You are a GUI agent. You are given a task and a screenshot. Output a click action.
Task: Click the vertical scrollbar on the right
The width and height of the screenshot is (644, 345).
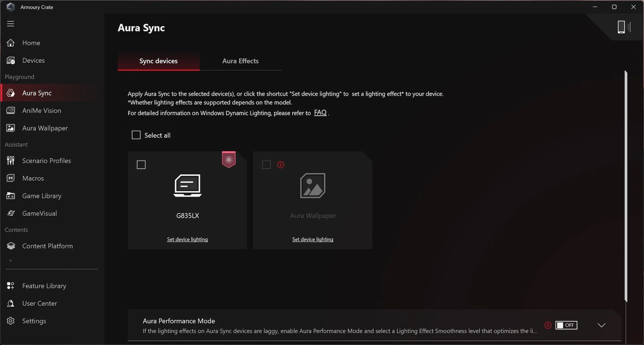pyautogui.click(x=626, y=186)
